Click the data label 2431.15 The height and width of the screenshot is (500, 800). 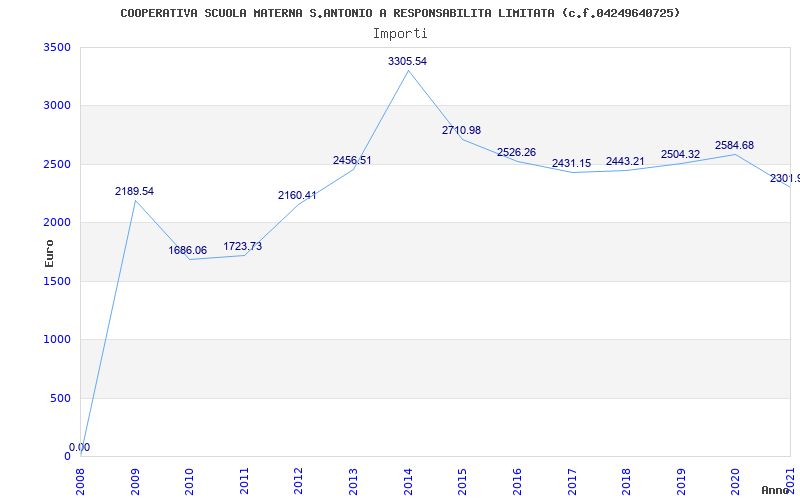click(571, 164)
